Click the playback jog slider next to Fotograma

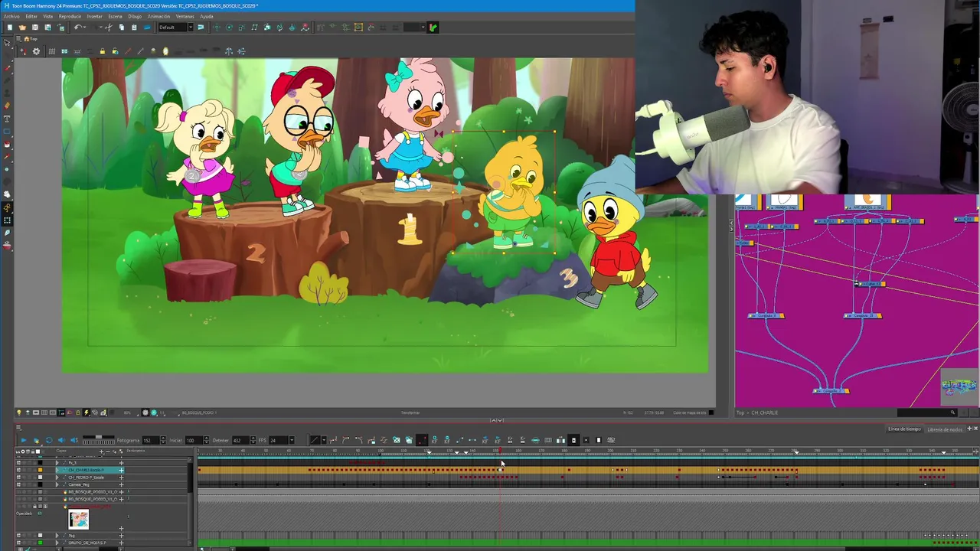(99, 440)
